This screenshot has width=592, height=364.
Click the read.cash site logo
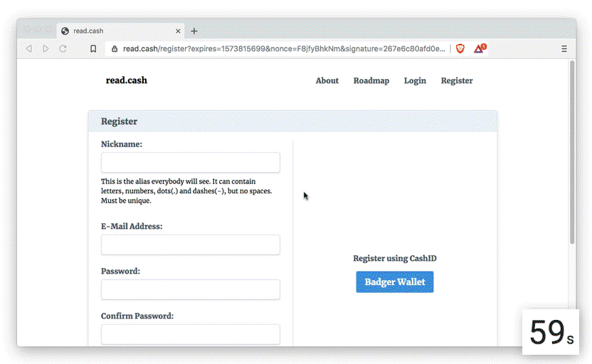[127, 80]
